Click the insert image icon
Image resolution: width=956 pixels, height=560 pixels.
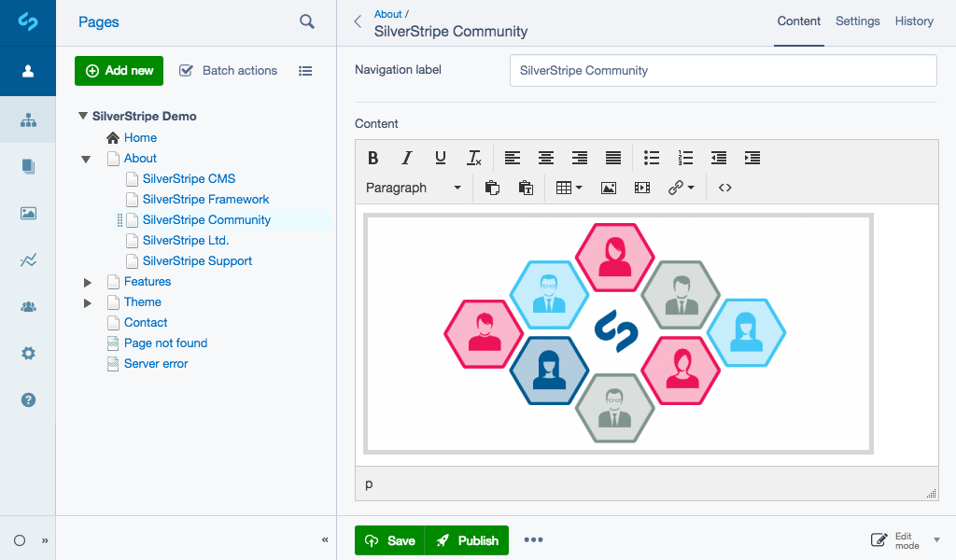pos(609,188)
